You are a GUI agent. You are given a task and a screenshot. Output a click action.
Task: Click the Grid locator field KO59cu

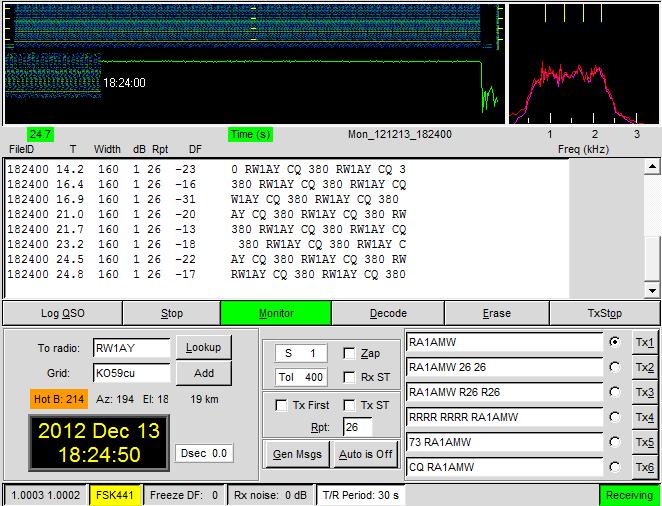(132, 373)
